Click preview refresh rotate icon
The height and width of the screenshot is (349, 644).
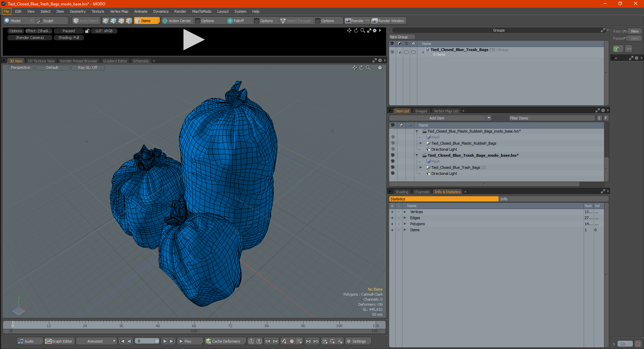[x=356, y=31]
